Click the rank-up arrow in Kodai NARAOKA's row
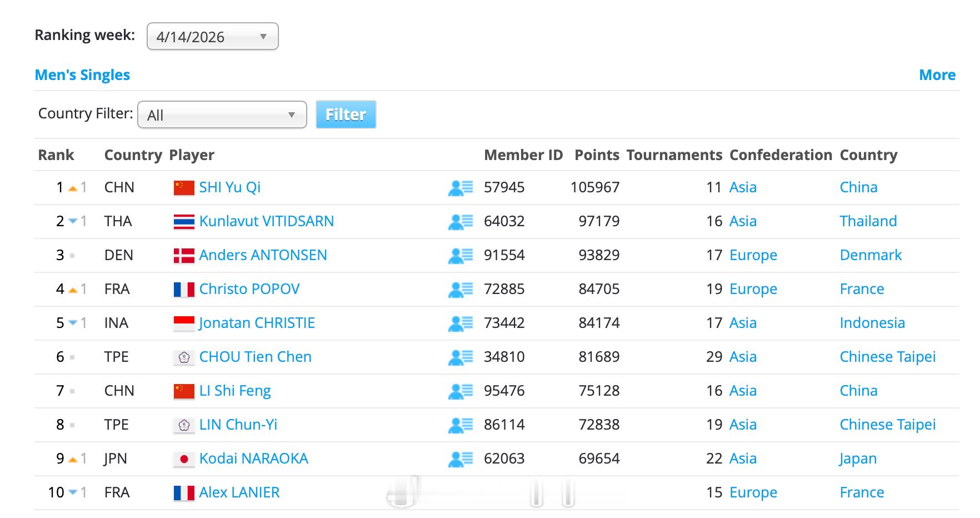Viewport: 980px width, 518px height. pos(72,460)
